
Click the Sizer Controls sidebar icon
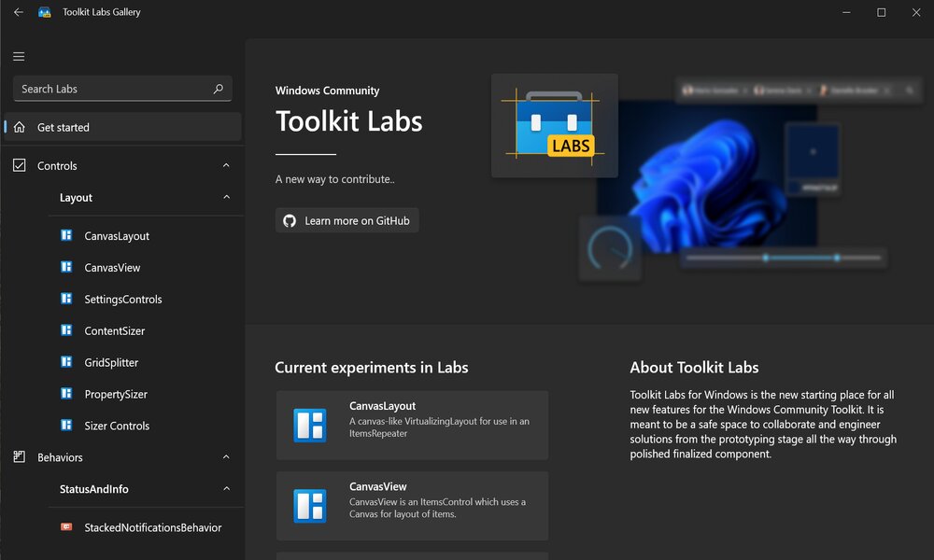point(66,425)
